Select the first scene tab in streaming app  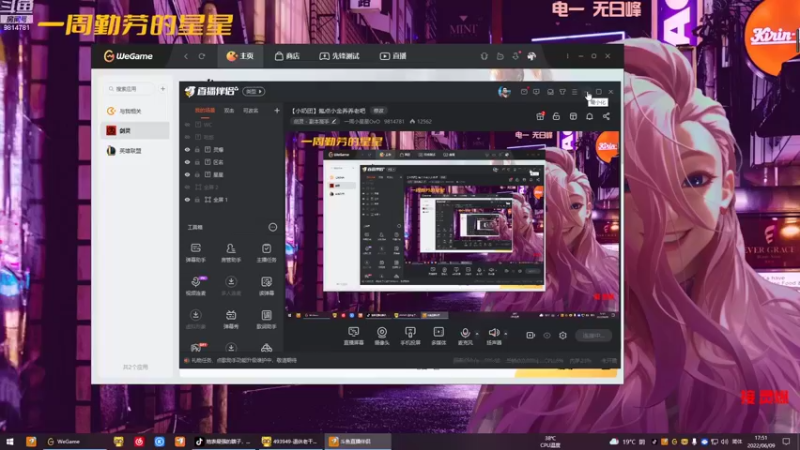[205, 111]
